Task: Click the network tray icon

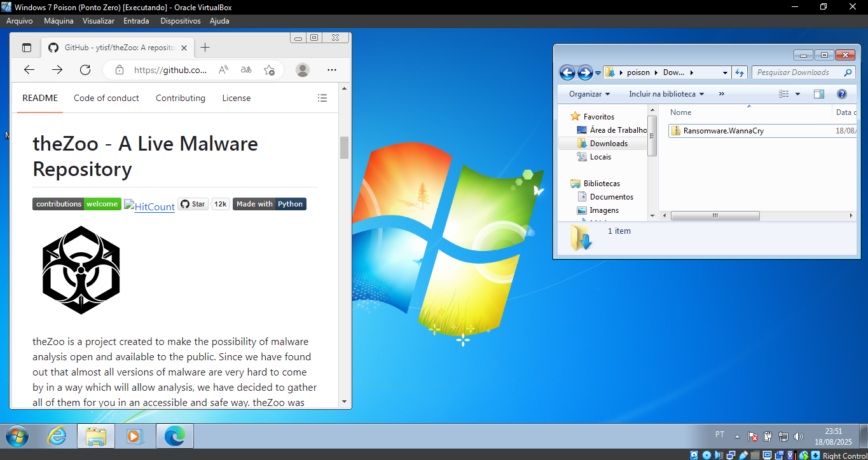Action: pos(783,436)
